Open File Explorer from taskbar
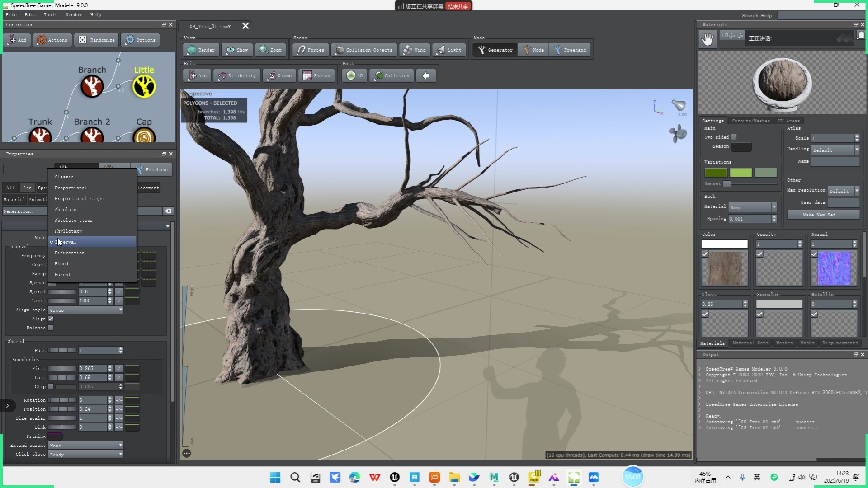Image resolution: width=868 pixels, height=488 pixels. pyautogui.click(x=454, y=477)
